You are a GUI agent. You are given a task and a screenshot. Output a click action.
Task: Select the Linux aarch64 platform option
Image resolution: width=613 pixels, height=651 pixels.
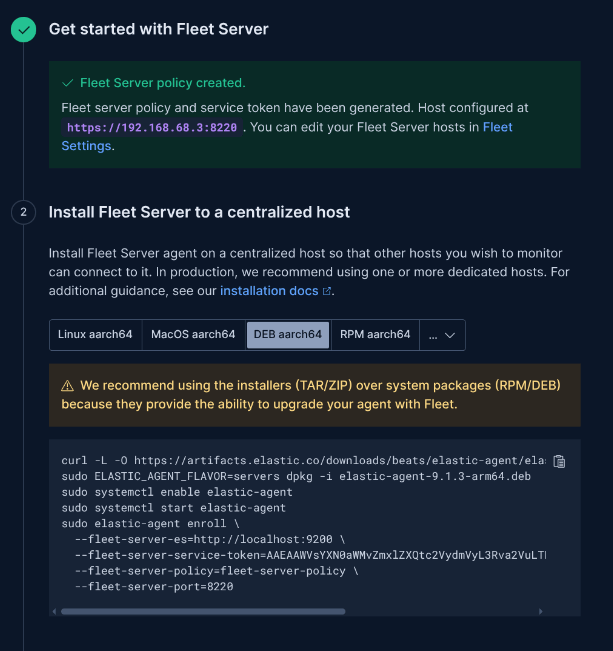click(x=95, y=335)
